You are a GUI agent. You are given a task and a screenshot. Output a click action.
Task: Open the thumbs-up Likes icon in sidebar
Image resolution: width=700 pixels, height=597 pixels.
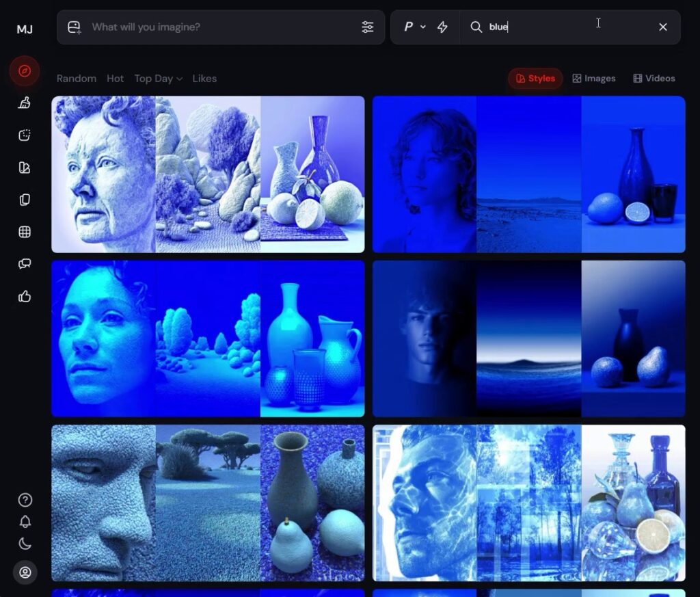[25, 296]
